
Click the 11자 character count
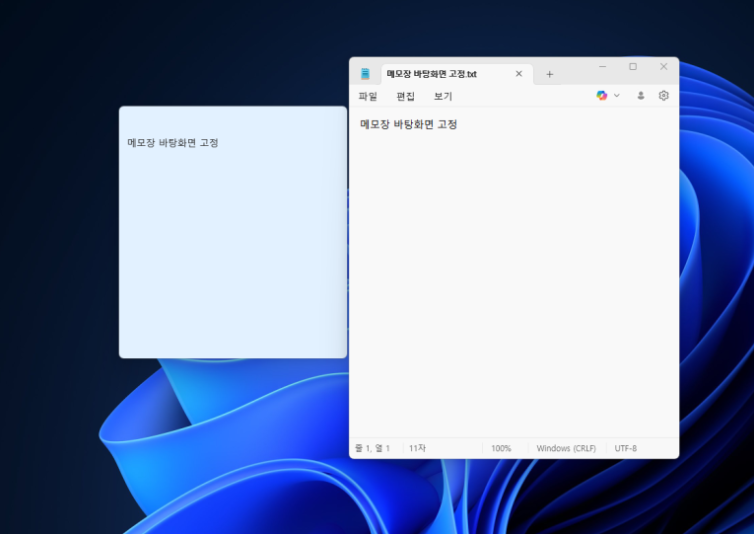pos(417,448)
